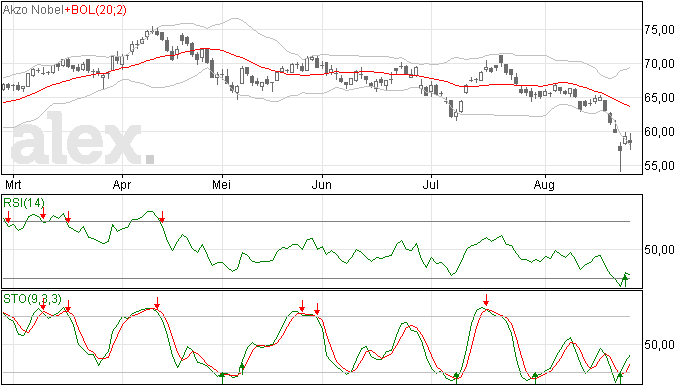Screen dimensions: 690x387
Task: Click the red RSI sell arrow in mid-April
Action: [x=162, y=217]
